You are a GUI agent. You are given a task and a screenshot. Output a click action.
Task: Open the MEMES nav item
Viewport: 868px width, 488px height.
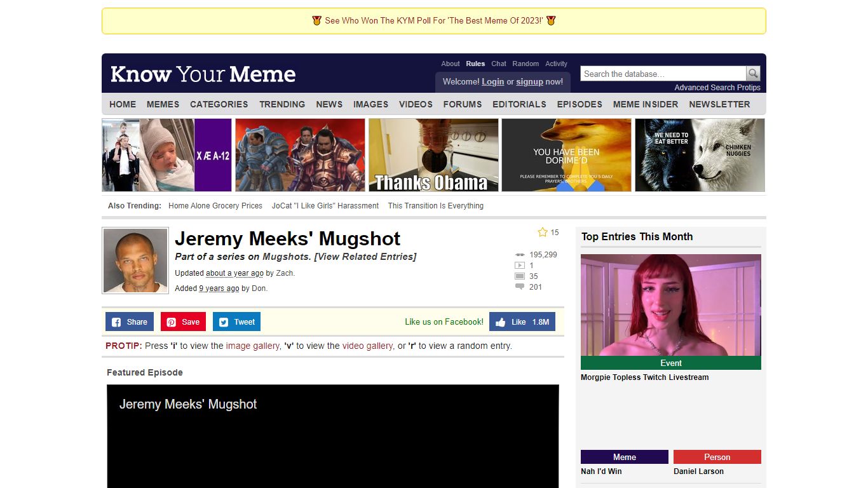(163, 104)
